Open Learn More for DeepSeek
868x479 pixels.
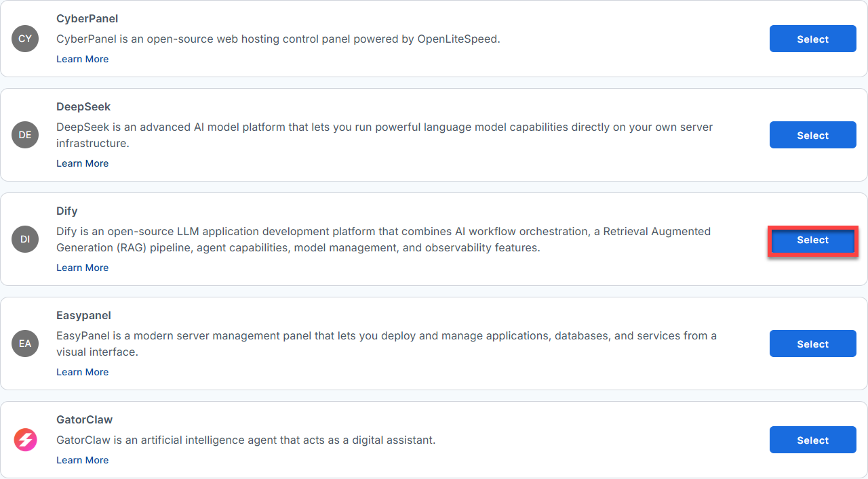82,163
